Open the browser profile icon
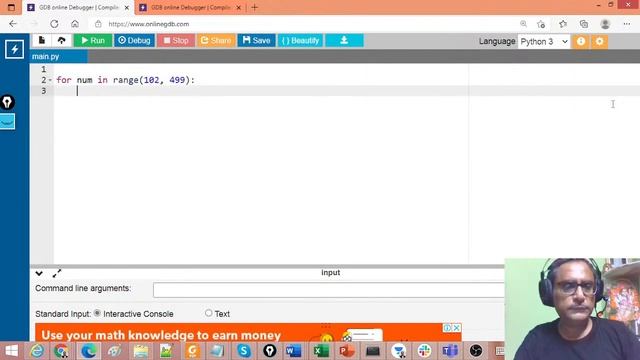Viewport: 640px width, 360px height. tap(605, 24)
